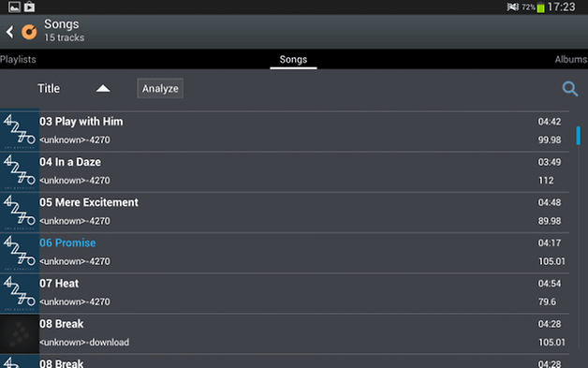This screenshot has width=588, height=368.
Task: Select album art for 08 Break download
Action: [20, 333]
